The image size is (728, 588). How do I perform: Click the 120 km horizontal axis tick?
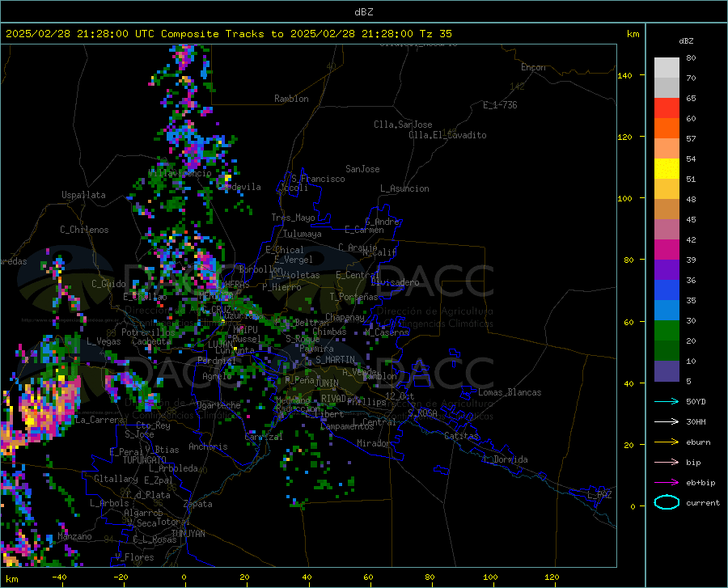click(x=552, y=577)
